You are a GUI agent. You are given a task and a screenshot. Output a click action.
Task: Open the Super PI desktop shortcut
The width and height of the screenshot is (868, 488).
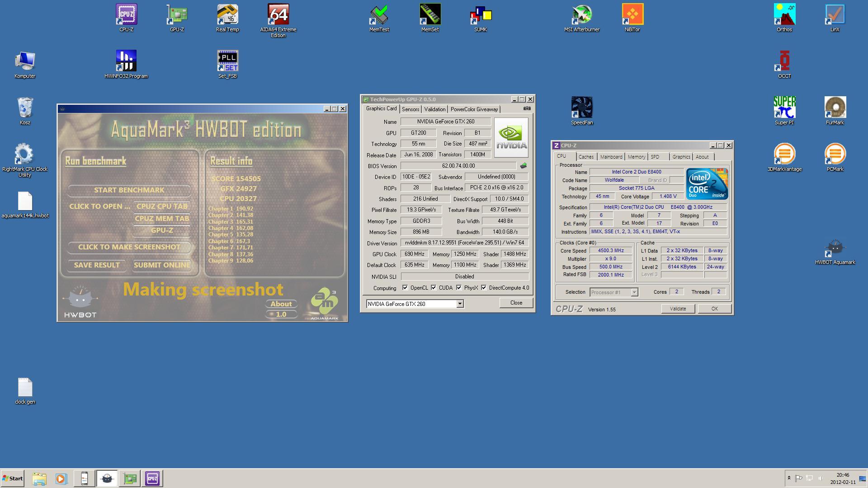(x=784, y=111)
